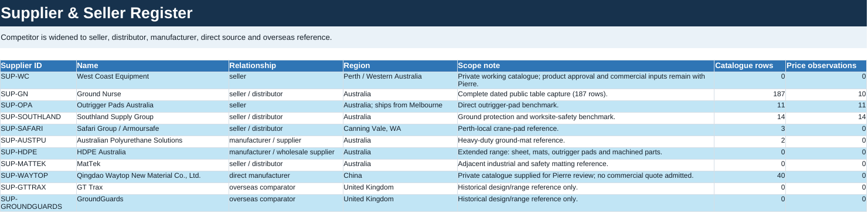The image size is (868, 213).
Task: Select the Extended range sheet, mats note
Action: (x=586, y=153)
